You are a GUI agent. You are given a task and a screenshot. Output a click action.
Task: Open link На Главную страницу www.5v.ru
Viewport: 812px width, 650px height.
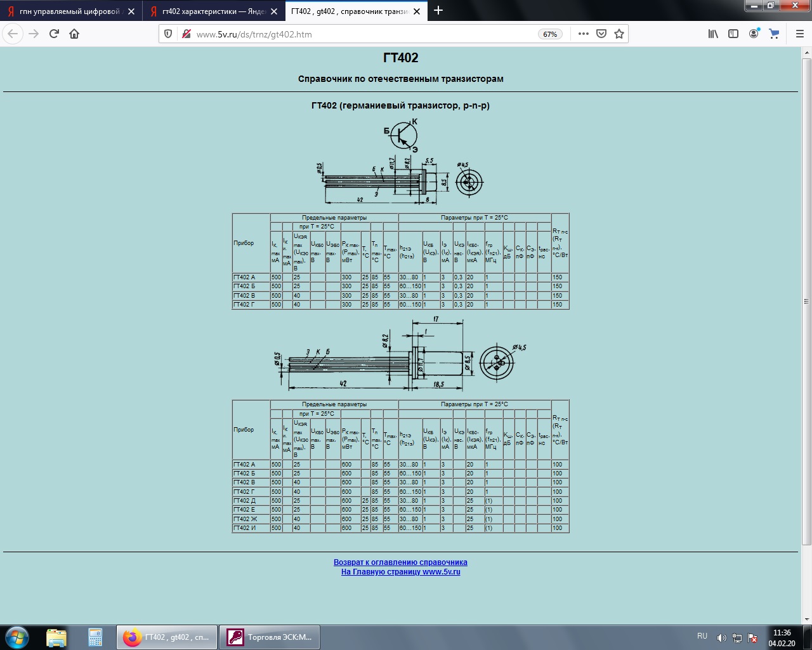pyautogui.click(x=401, y=572)
